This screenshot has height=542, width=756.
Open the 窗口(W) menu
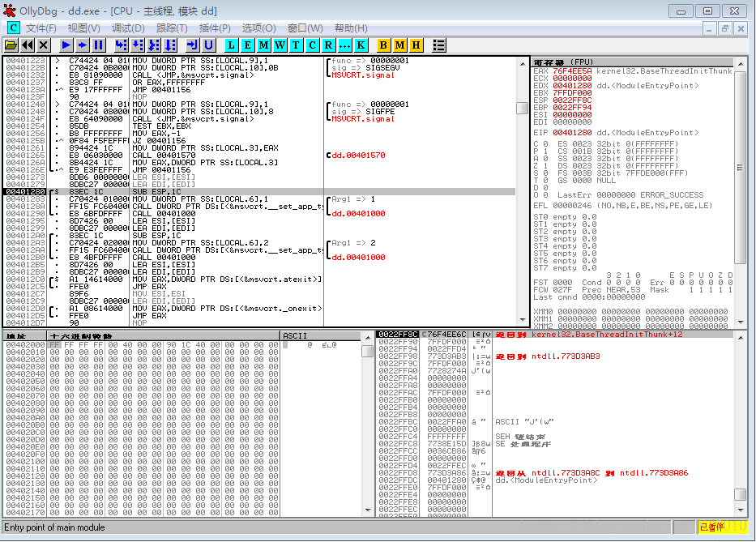coord(305,28)
